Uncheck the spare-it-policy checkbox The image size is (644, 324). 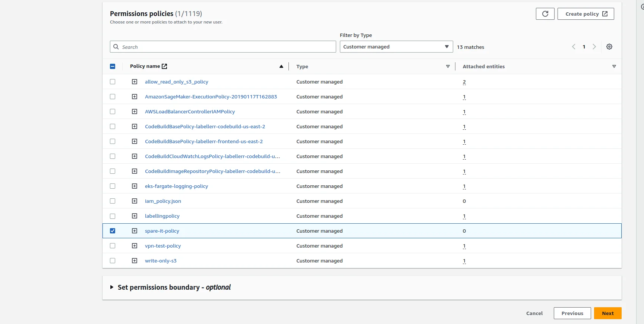(113, 231)
